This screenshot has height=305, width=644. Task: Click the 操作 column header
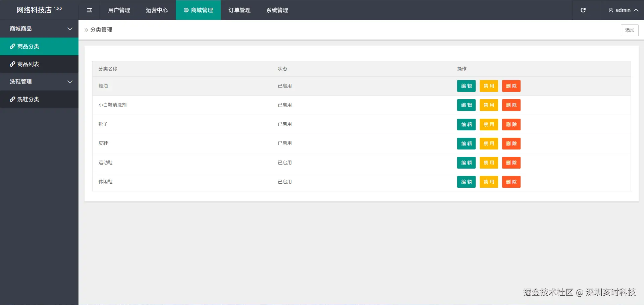462,69
